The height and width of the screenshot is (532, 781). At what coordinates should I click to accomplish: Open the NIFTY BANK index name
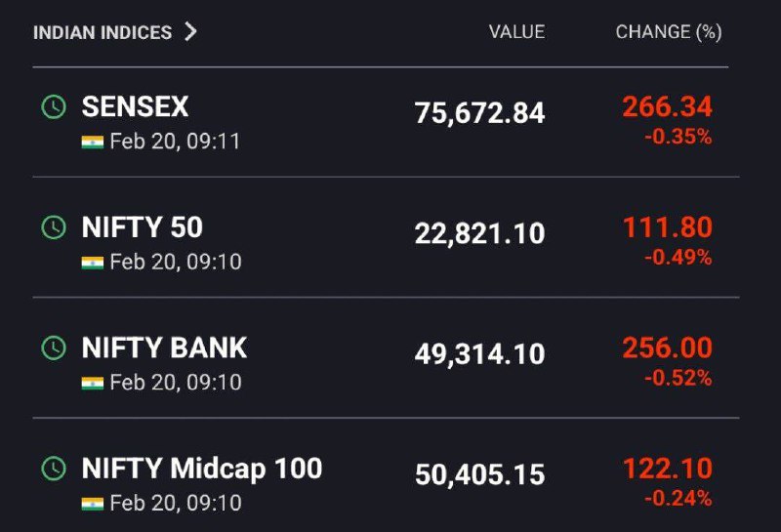tap(164, 348)
